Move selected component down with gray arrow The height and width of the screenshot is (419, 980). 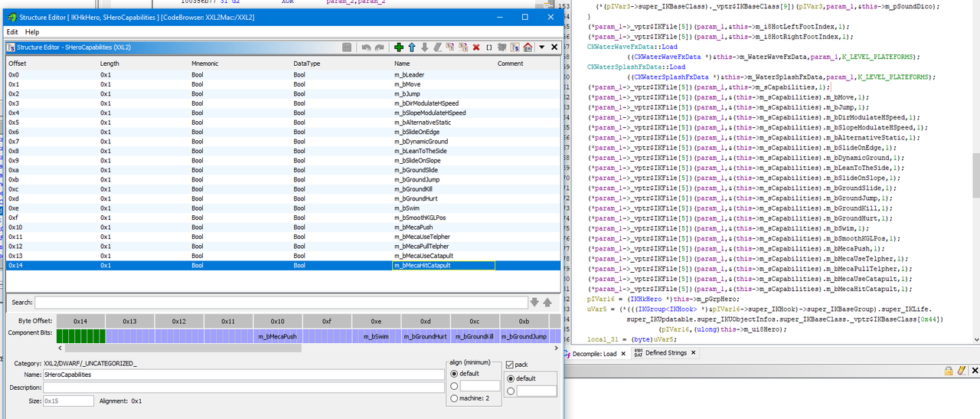(x=425, y=47)
